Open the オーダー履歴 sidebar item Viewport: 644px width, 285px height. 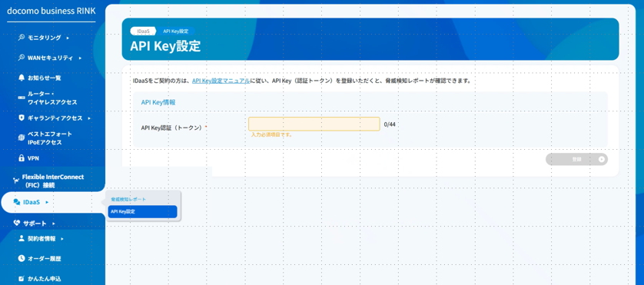click(45, 258)
